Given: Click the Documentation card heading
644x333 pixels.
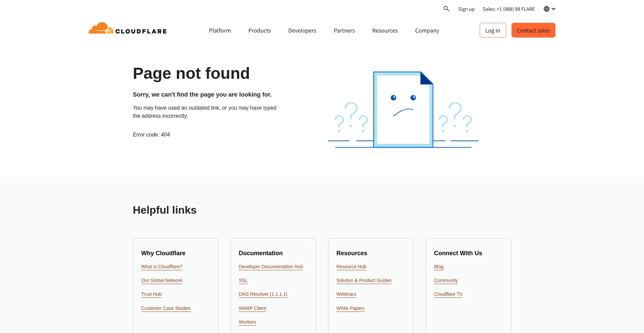Looking at the screenshot, I should (x=261, y=253).
